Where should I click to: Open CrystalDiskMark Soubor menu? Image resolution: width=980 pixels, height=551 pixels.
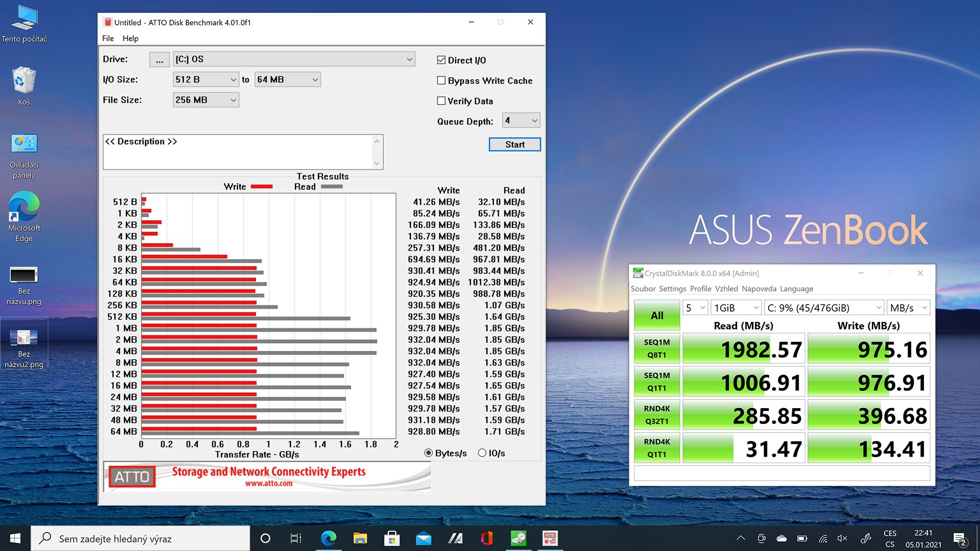point(643,289)
